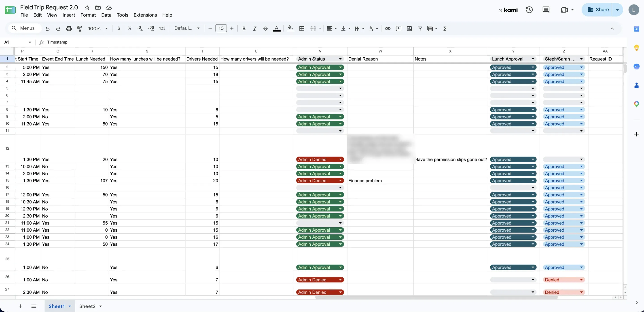Open the Format menu

(88, 15)
